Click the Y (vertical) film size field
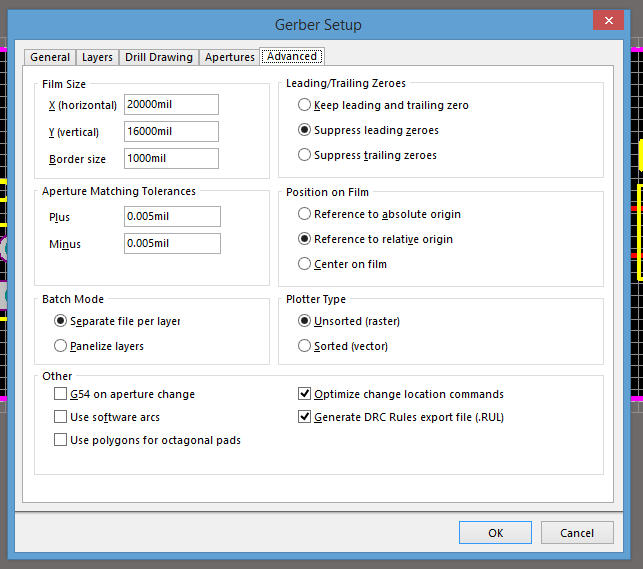 click(x=171, y=132)
